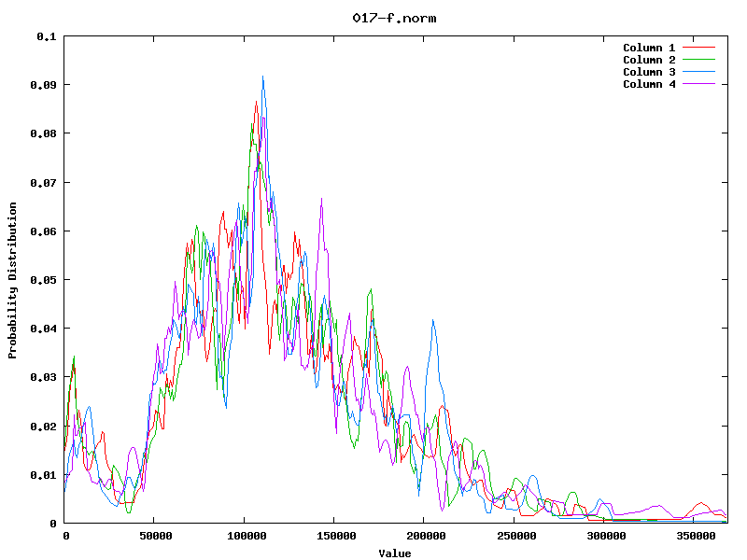This screenshot has width=747, height=560.
Task: Click the "Column 1" legend label
Action: (649, 48)
